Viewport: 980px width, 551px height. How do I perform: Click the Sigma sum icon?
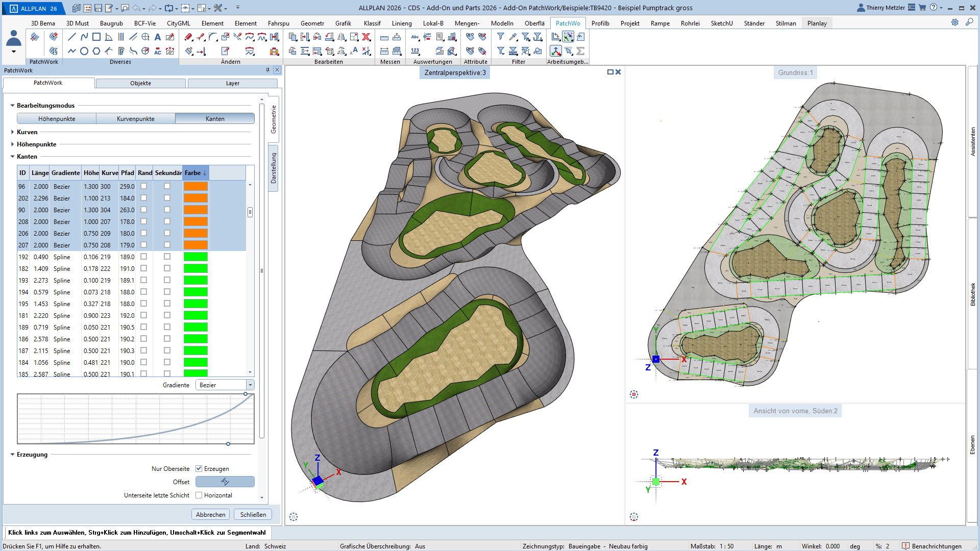(580, 51)
